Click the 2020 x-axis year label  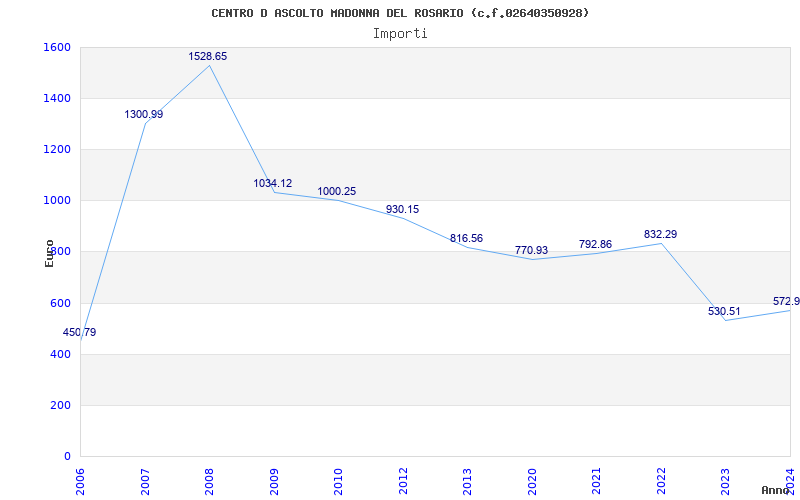click(x=533, y=481)
